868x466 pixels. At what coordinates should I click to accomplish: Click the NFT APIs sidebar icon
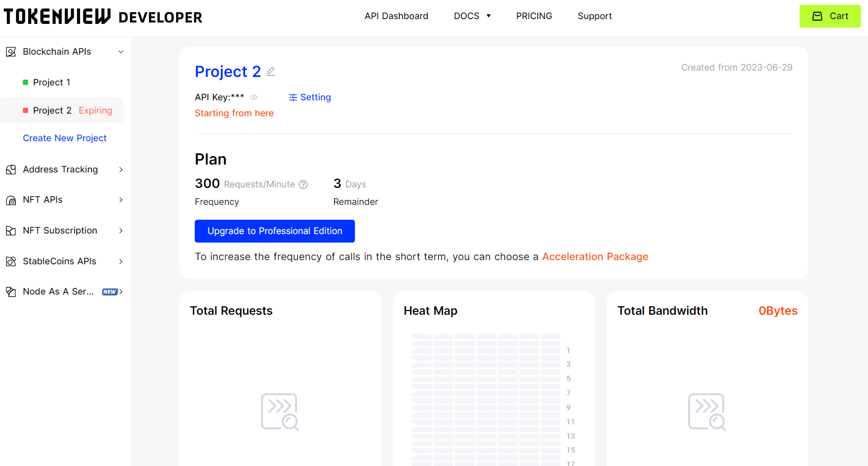click(11, 200)
